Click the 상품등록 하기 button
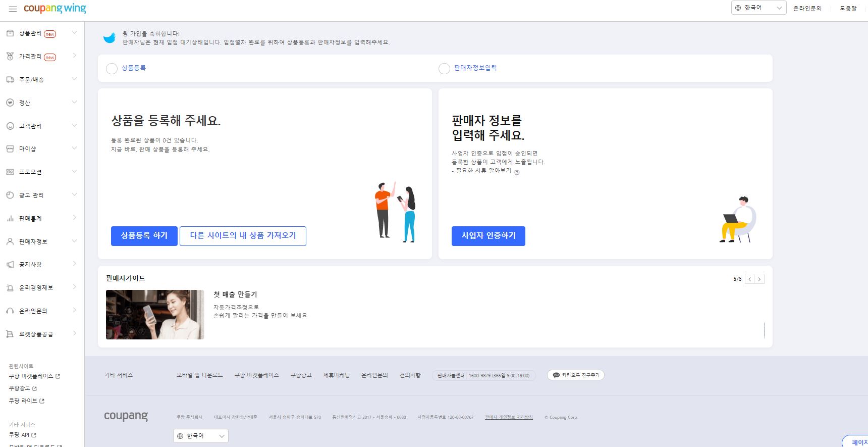 144,236
